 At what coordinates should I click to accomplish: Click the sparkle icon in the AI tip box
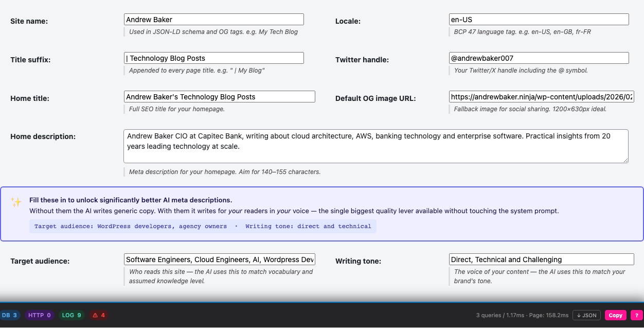pyautogui.click(x=16, y=203)
